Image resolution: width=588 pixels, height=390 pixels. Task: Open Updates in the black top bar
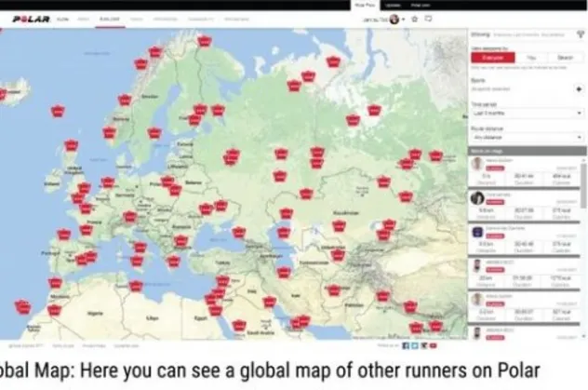tap(393, 6)
